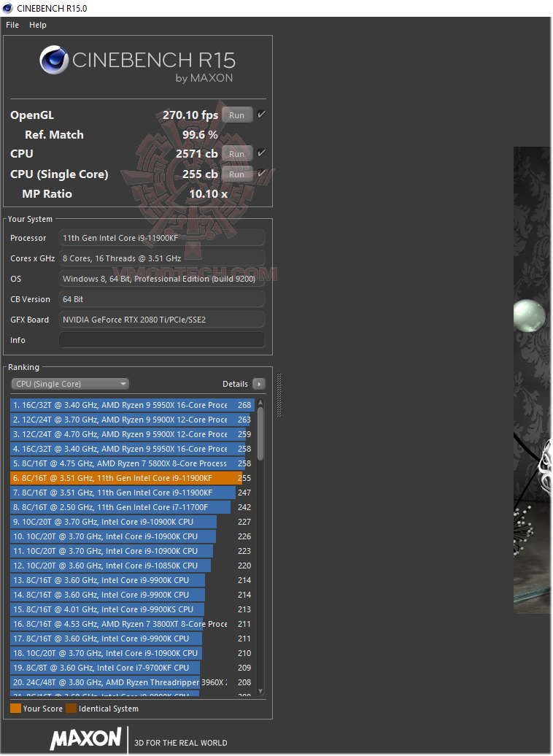
Task: Select rank 1 Ryzen 9 5950X scoring 268
Action: pos(133,405)
